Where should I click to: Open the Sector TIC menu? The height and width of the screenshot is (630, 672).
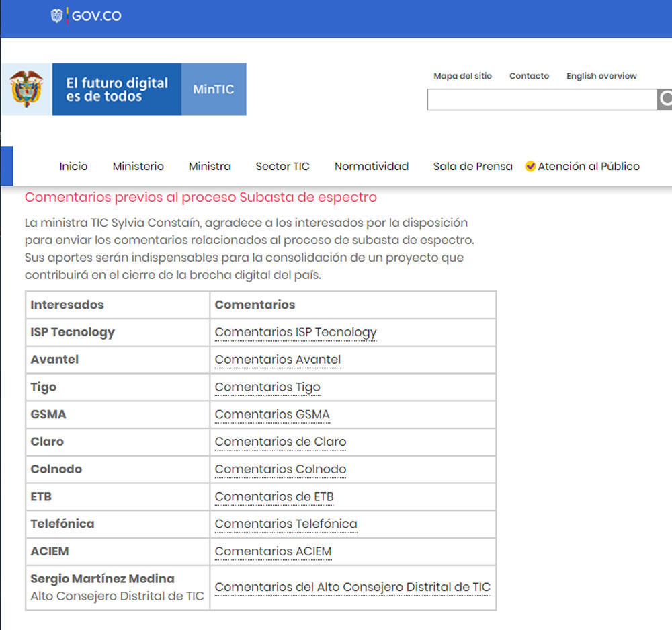point(282,166)
